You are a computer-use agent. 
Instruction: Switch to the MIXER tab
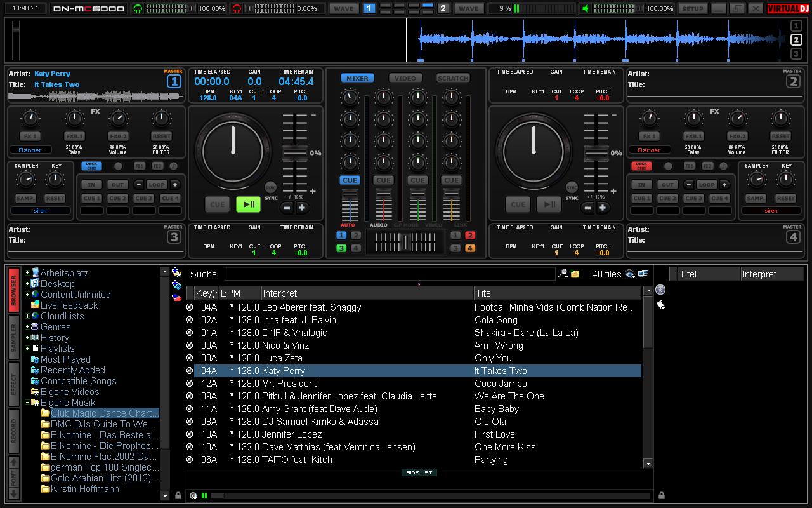[x=357, y=78]
